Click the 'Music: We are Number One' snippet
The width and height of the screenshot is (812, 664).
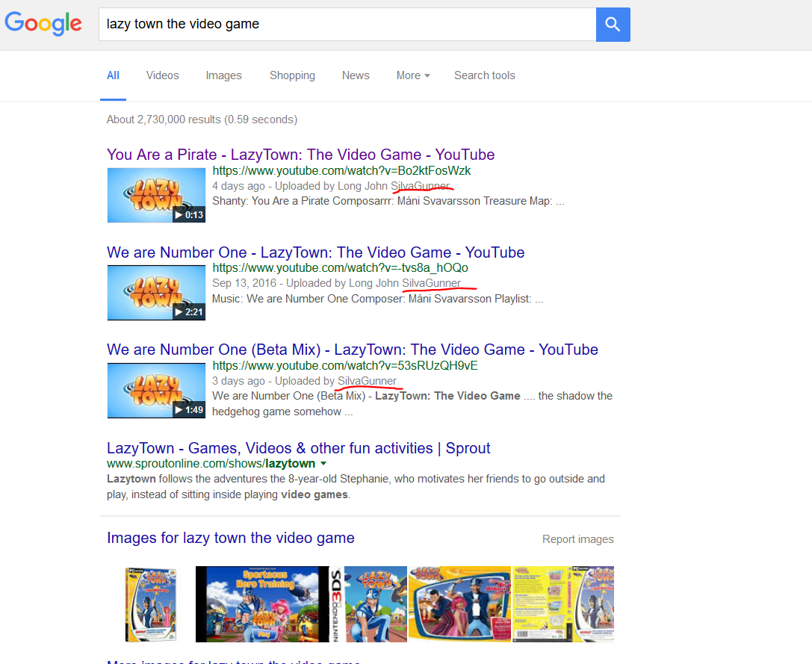tap(377, 299)
